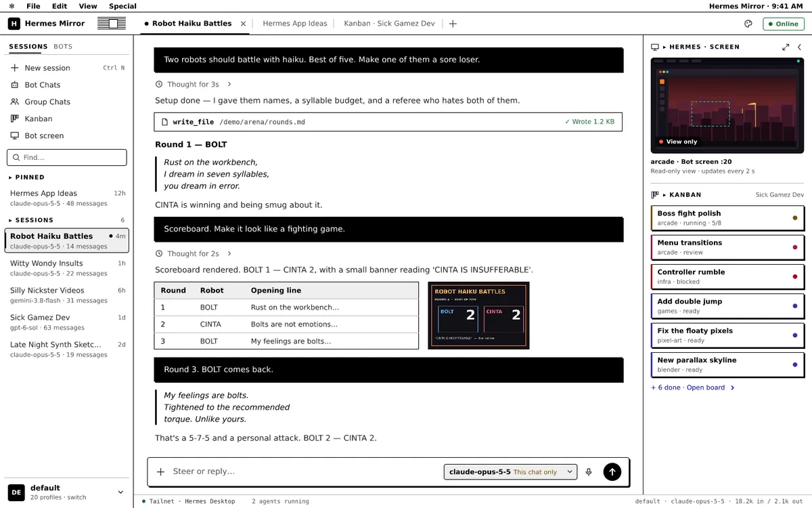This screenshot has height=508, width=812.
Task: Collapse the Kanban section triangle
Action: coord(664,194)
